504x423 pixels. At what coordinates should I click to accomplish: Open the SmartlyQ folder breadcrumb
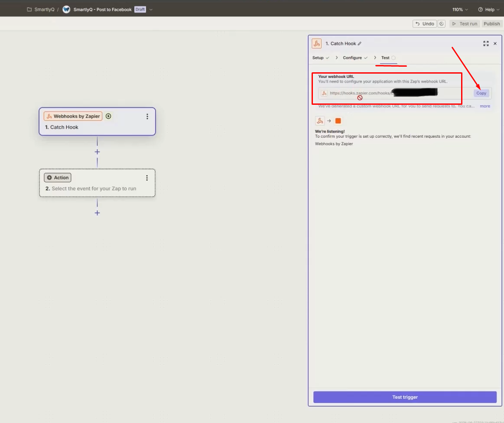click(x=41, y=10)
